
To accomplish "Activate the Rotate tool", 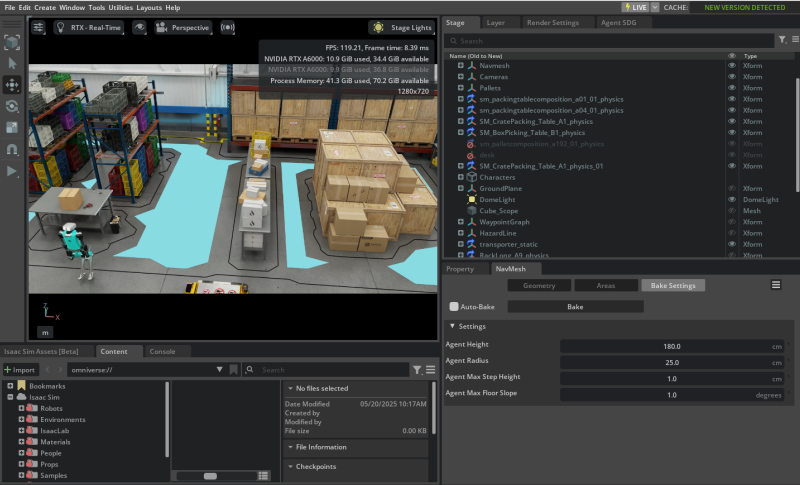I will point(12,106).
